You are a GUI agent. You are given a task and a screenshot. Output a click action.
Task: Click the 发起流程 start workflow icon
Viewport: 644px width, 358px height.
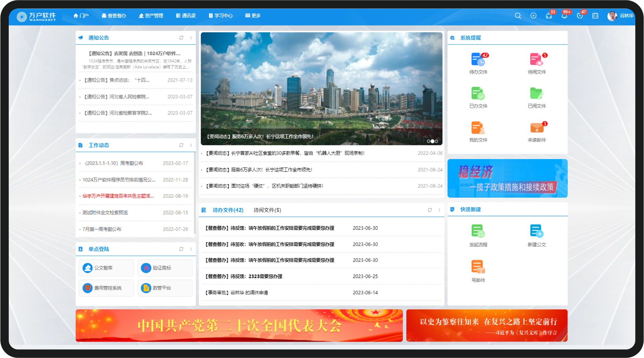(x=478, y=231)
